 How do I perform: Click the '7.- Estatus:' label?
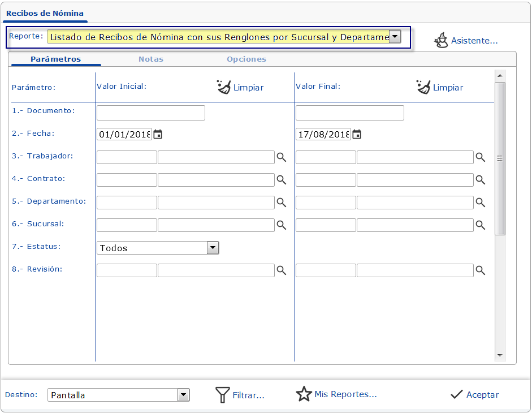coord(36,247)
